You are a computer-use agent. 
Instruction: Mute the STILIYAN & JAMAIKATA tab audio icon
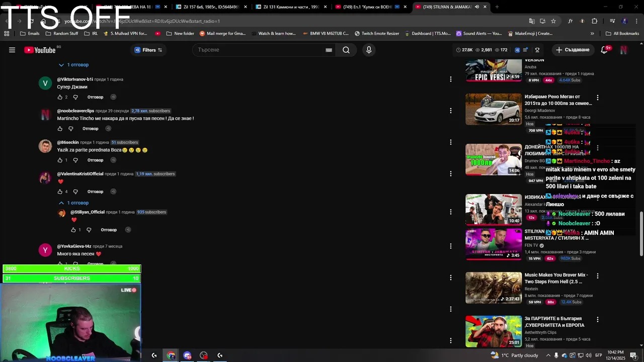pyautogui.click(x=476, y=7)
